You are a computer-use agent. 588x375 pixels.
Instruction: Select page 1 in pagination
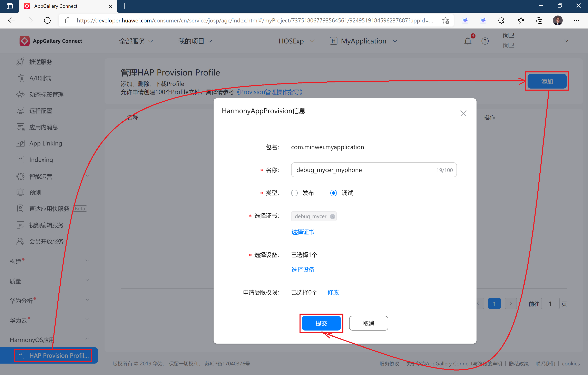coord(494,304)
